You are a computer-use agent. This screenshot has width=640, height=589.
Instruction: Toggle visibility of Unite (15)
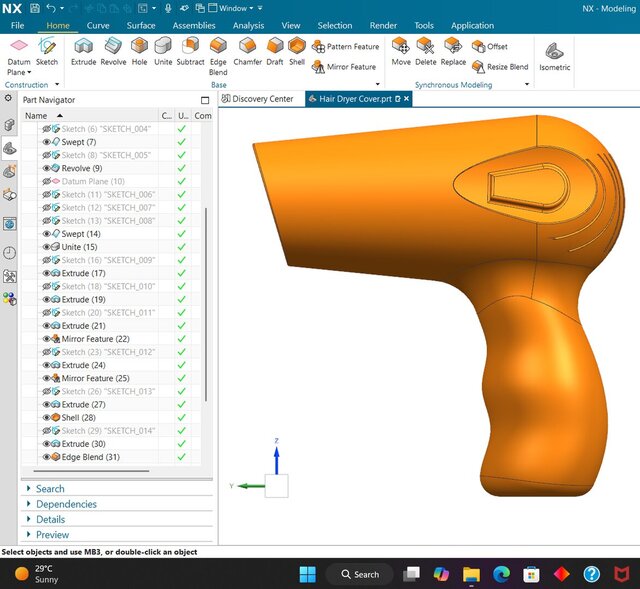(x=46, y=247)
